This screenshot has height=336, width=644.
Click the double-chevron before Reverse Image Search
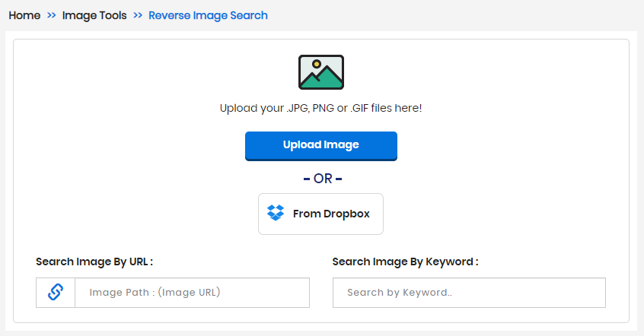(138, 16)
